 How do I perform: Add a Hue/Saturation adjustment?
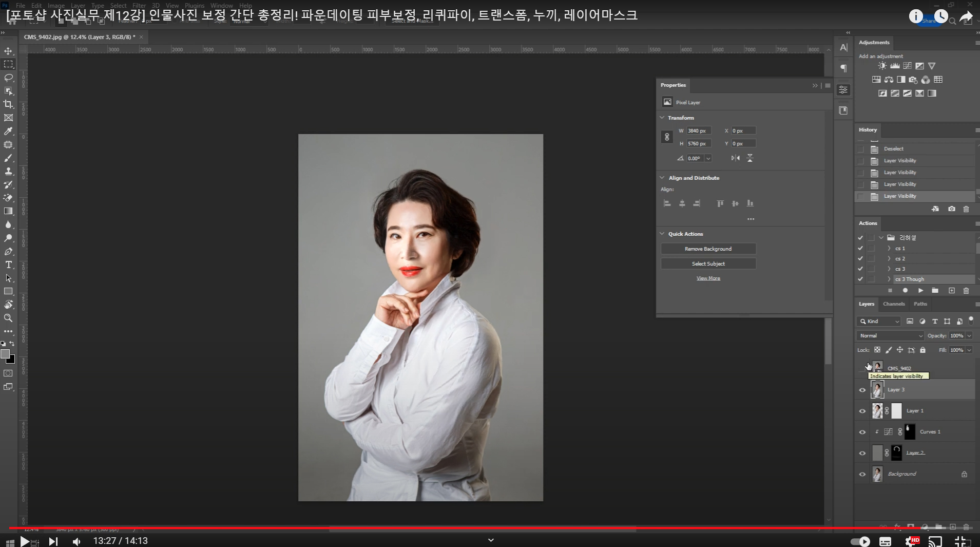pyautogui.click(x=876, y=80)
